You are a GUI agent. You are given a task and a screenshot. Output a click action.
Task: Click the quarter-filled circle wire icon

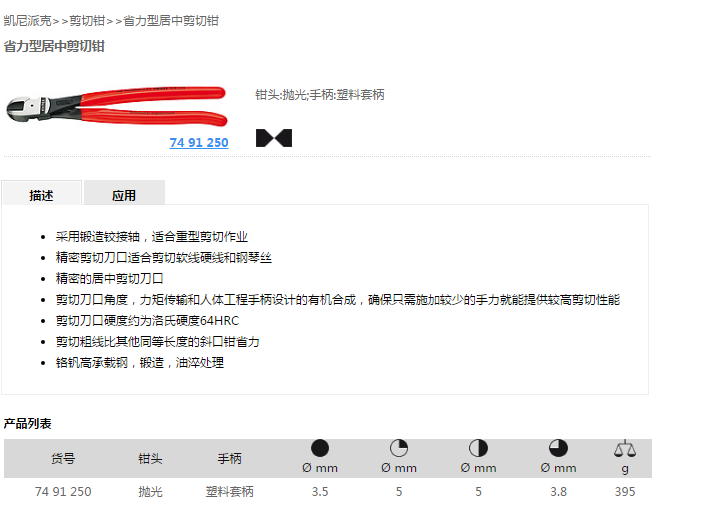(399, 448)
